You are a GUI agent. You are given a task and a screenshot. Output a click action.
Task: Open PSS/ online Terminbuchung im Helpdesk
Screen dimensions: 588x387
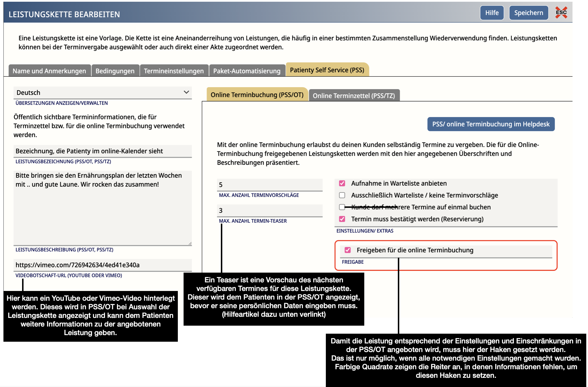click(491, 124)
